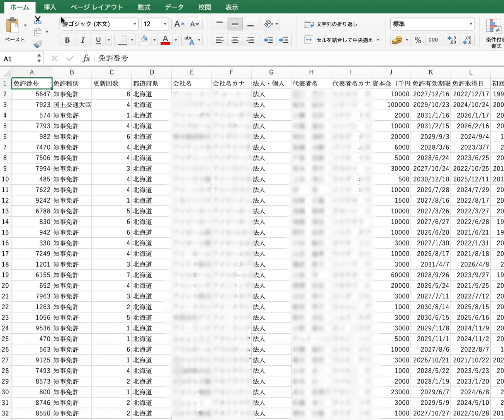The width and height of the screenshot is (504, 420).
Task: Align text to the top
Action: 219,24
